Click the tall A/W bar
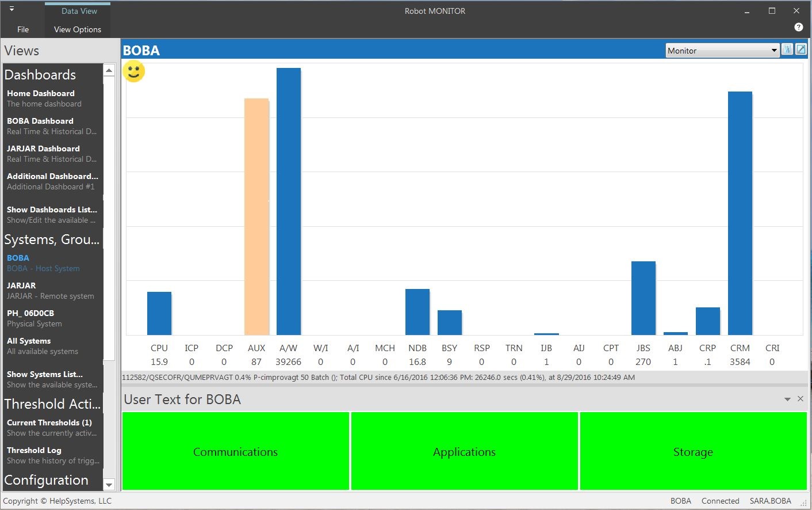Screen dimensions: 812x510 pyautogui.click(x=289, y=201)
